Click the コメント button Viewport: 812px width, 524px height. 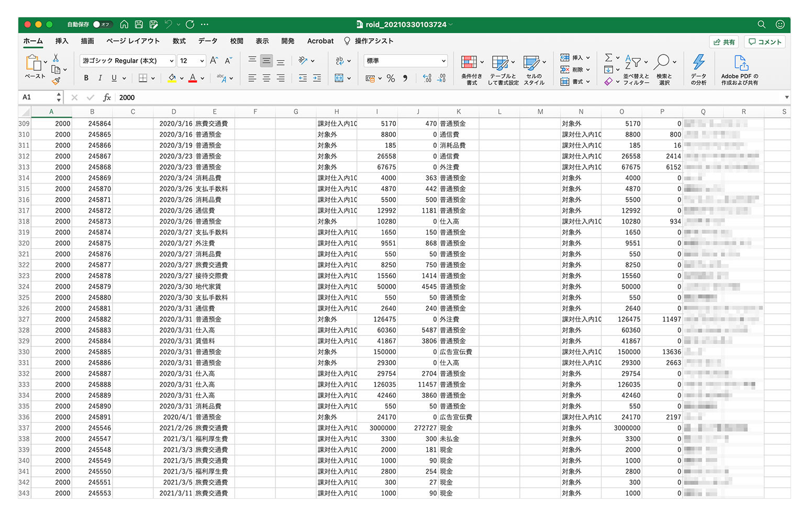(x=765, y=42)
